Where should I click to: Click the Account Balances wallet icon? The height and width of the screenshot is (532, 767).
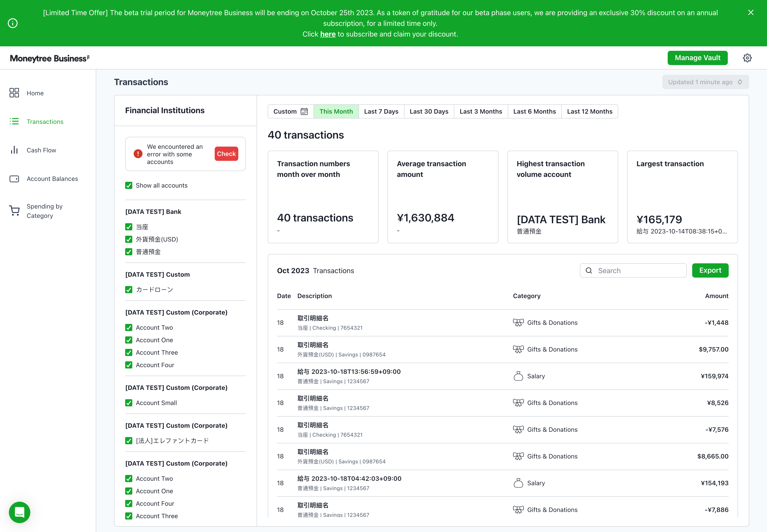14,179
